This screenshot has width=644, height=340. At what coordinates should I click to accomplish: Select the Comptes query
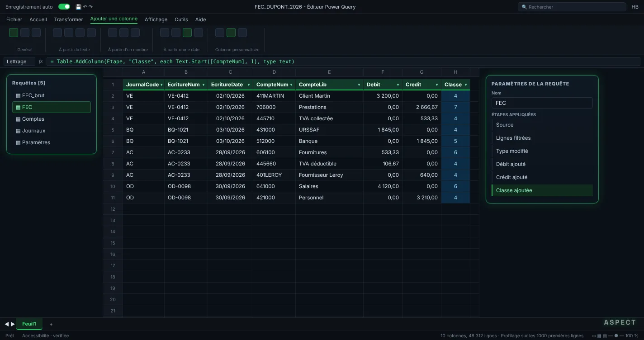[52, 119]
